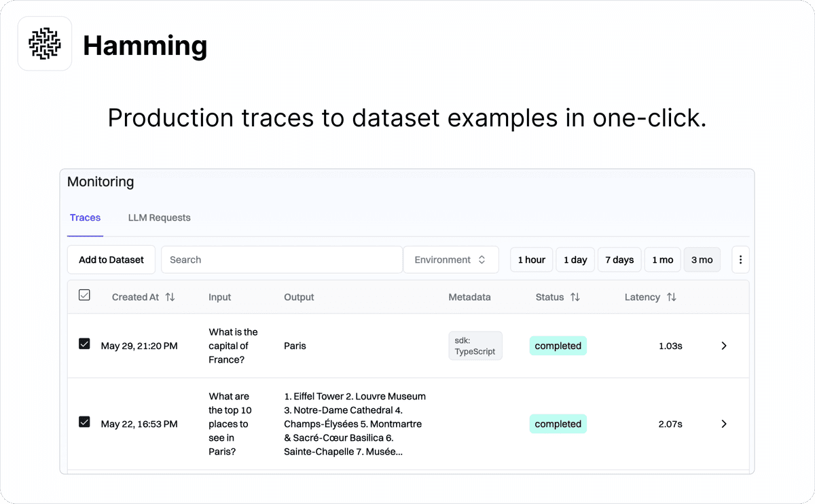Click the Hamming logo icon
The image size is (815, 504).
point(44,43)
